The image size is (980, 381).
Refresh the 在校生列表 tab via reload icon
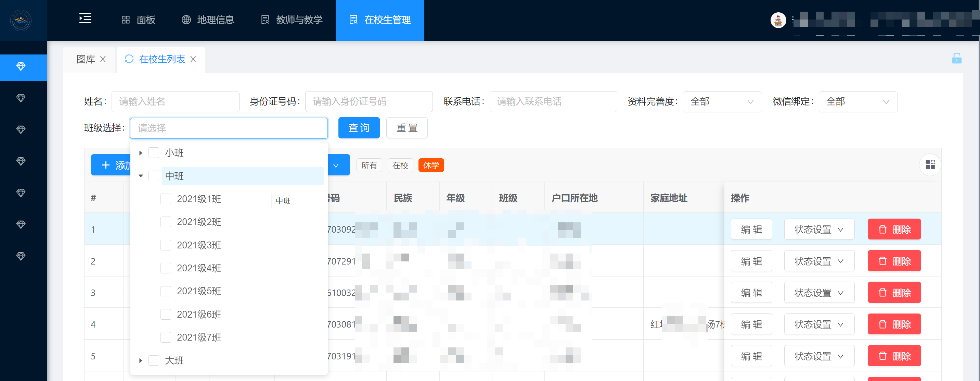[129, 59]
